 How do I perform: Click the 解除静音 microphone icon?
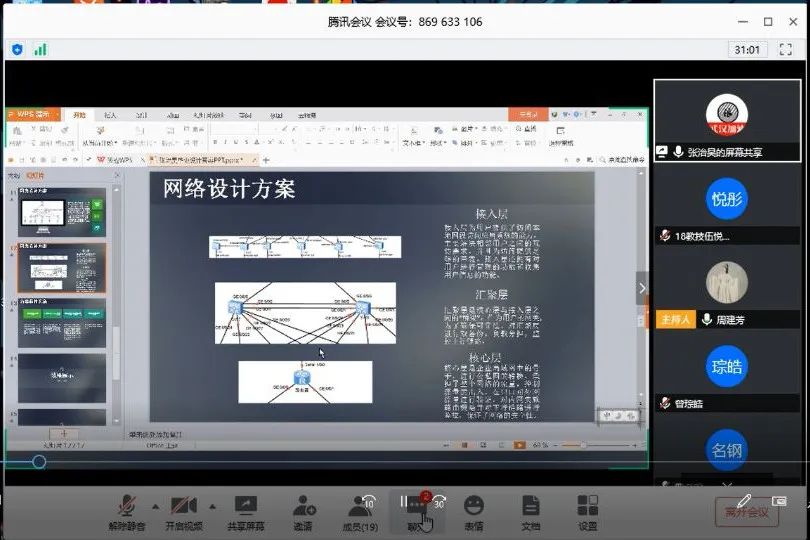pyautogui.click(x=127, y=507)
